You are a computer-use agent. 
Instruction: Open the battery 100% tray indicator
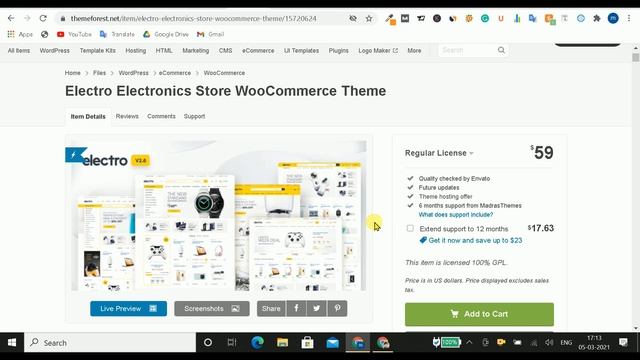(x=447, y=342)
